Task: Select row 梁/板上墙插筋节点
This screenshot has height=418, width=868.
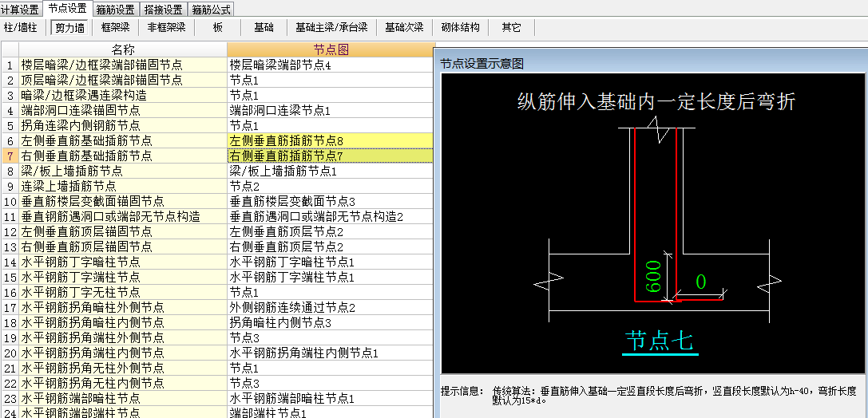Action: (x=123, y=172)
